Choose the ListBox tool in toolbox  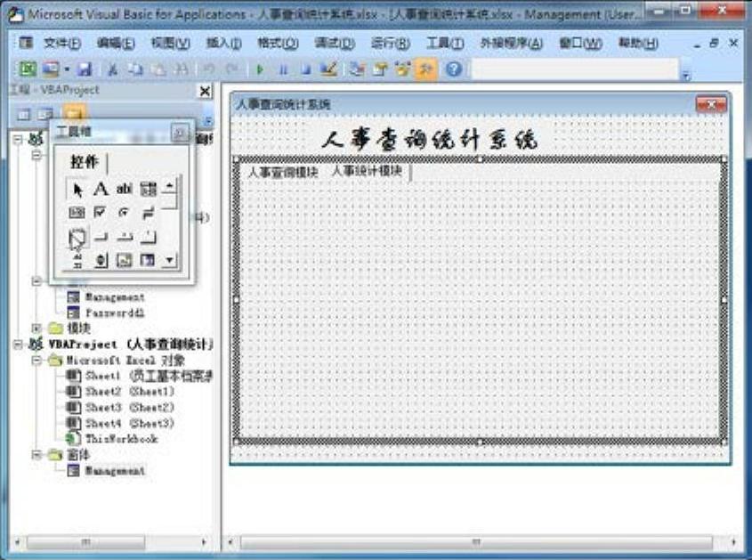[x=77, y=212]
